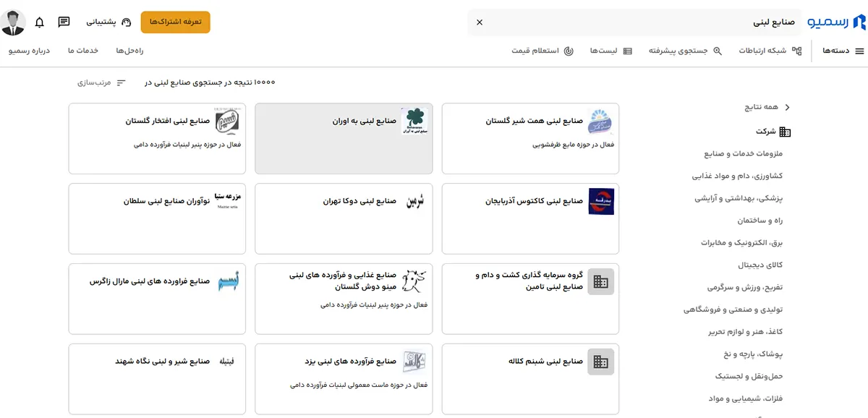Open نوآوران صنایع لبنی سلطان title
This screenshot has width=868, height=418.
coord(166,201)
